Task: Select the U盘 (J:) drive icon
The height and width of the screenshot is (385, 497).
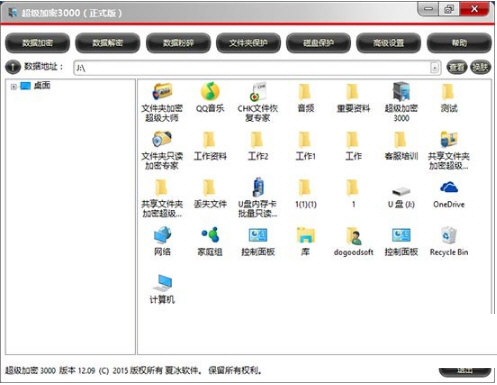Action: [401, 197]
